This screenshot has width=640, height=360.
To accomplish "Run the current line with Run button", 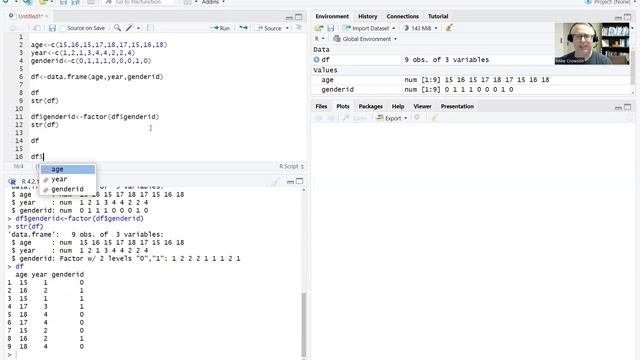I will (x=220, y=28).
